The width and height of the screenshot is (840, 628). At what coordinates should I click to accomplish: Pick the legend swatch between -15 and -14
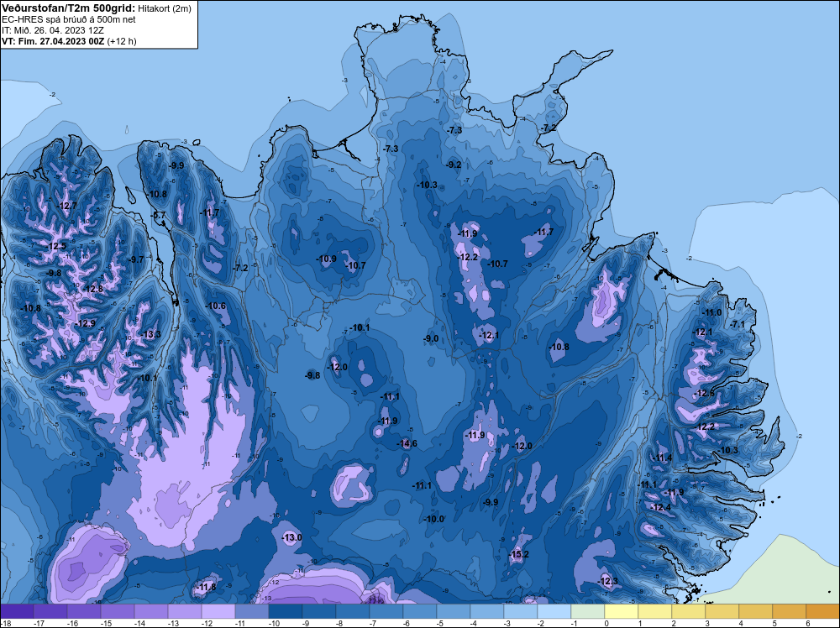pos(118,611)
